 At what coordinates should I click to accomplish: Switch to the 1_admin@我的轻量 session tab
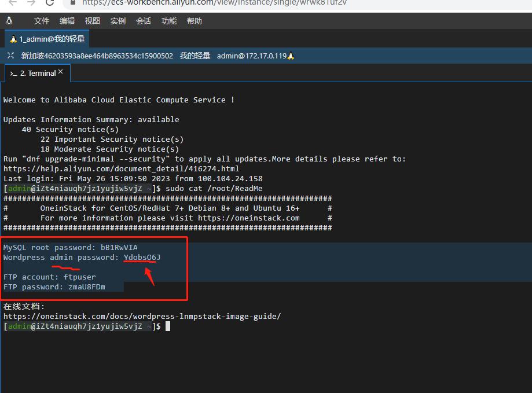coord(47,39)
